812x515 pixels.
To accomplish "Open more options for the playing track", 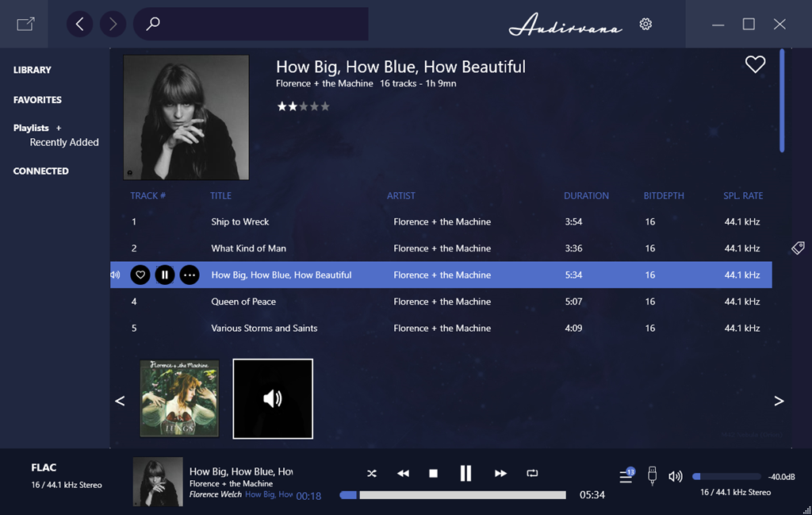I will 189,275.
